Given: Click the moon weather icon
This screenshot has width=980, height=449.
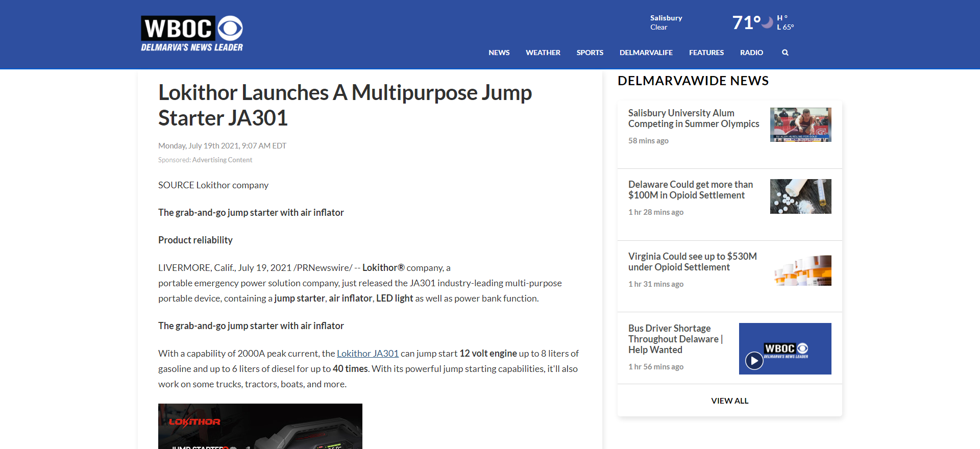Looking at the screenshot, I should pyautogui.click(x=767, y=23).
